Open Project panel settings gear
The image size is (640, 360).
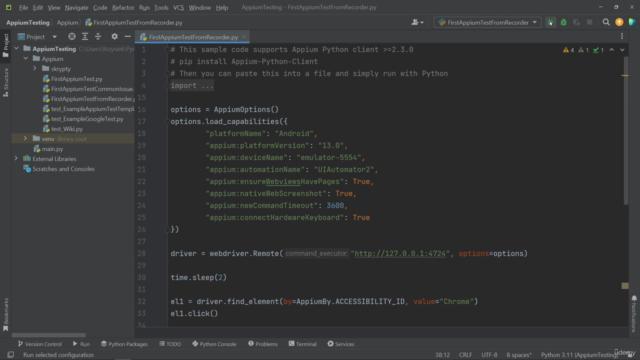tap(114, 37)
